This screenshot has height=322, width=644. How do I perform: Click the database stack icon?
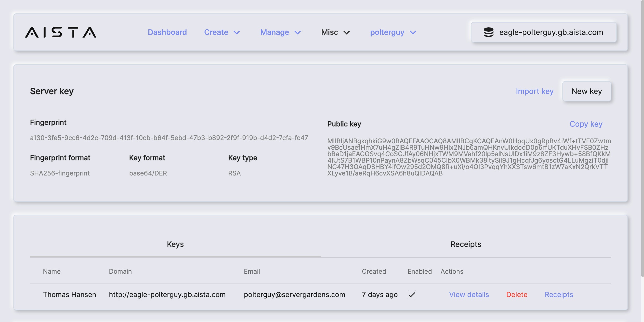488,32
